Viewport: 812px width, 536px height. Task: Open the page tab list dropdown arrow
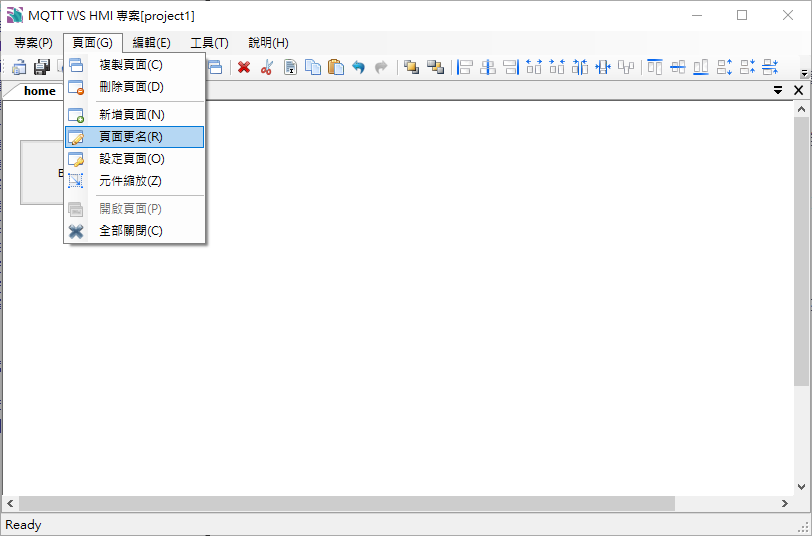pyautogui.click(x=778, y=90)
